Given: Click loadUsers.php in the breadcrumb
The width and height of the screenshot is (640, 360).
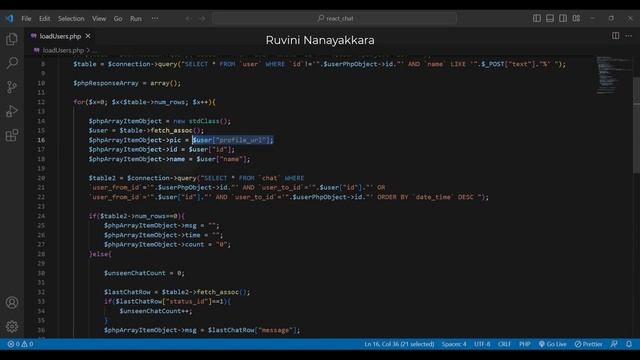Looking at the screenshot, I should coord(63,50).
